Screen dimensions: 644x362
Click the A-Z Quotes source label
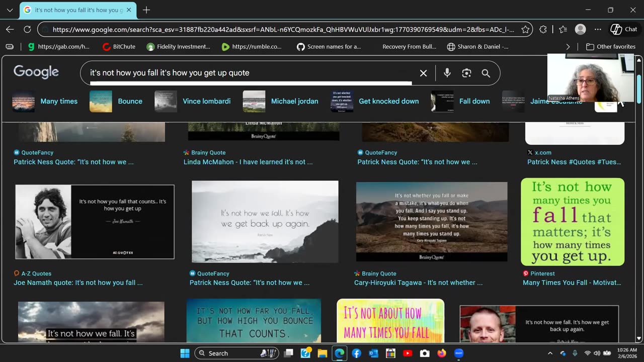(36, 274)
